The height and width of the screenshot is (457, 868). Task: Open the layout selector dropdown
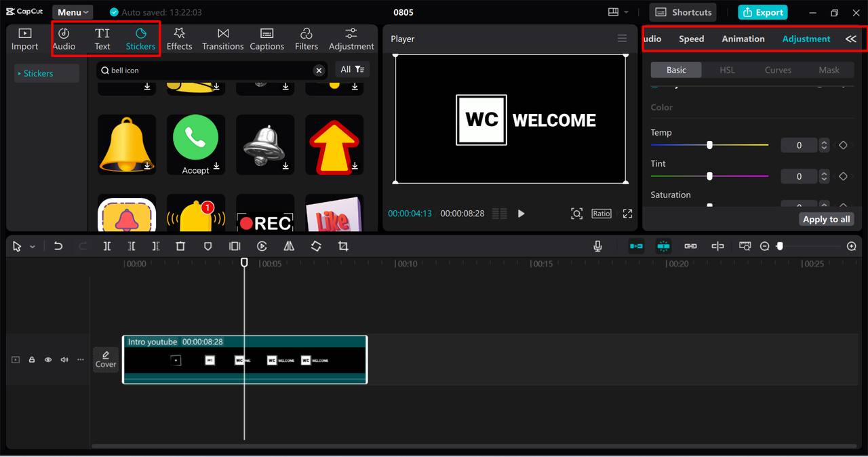pyautogui.click(x=618, y=12)
